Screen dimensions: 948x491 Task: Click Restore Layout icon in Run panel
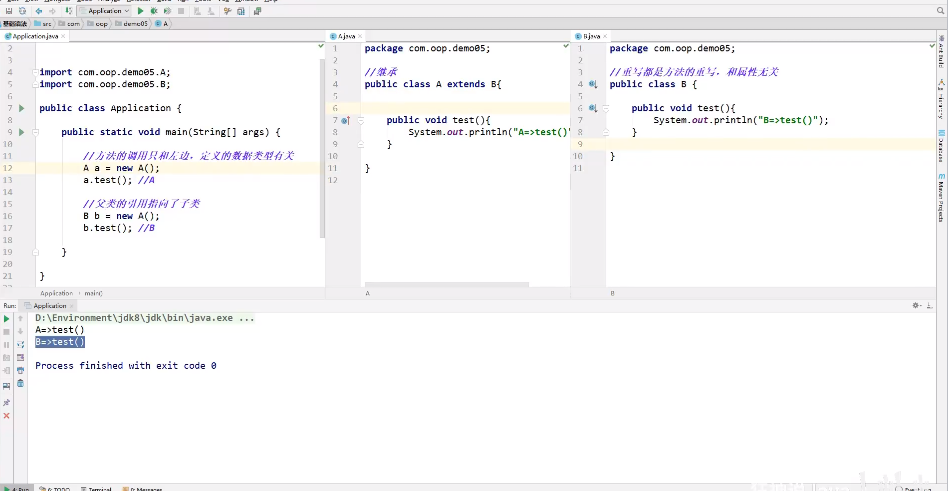point(7,385)
